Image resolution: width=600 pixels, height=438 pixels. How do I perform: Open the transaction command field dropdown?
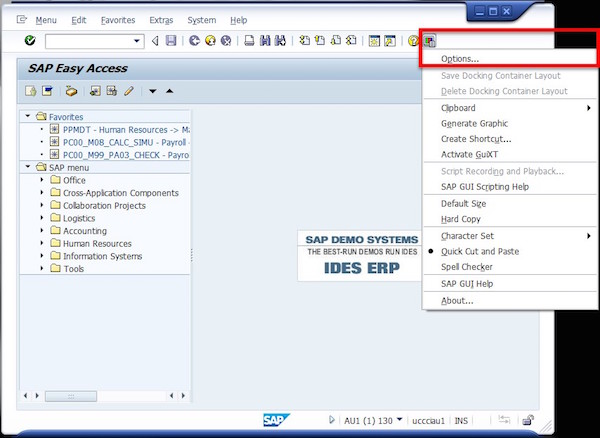coord(137,41)
